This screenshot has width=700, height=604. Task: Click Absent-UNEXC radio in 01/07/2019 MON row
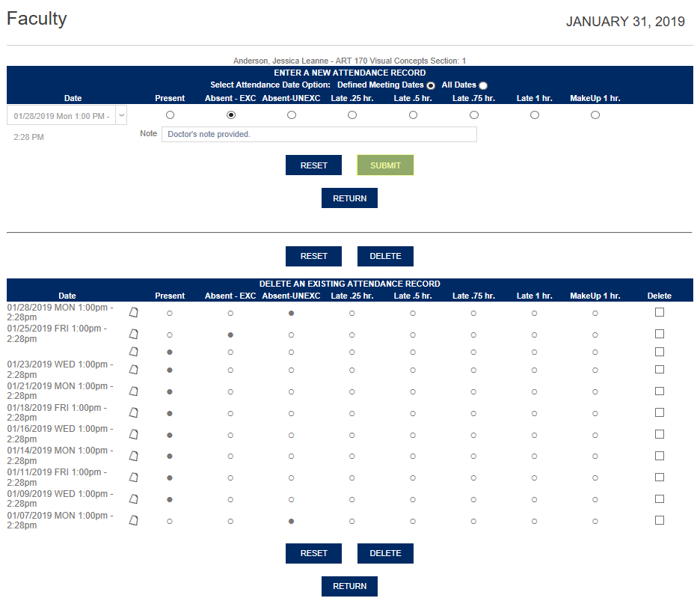click(x=291, y=522)
